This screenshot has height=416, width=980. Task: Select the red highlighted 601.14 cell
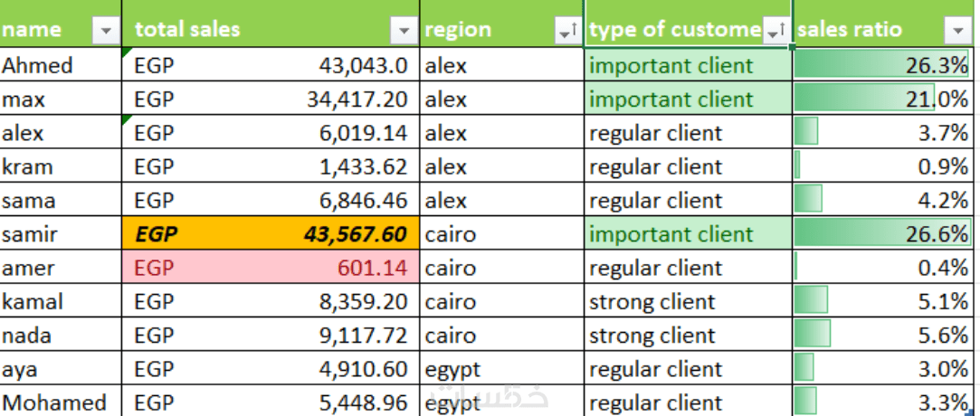[271, 268]
